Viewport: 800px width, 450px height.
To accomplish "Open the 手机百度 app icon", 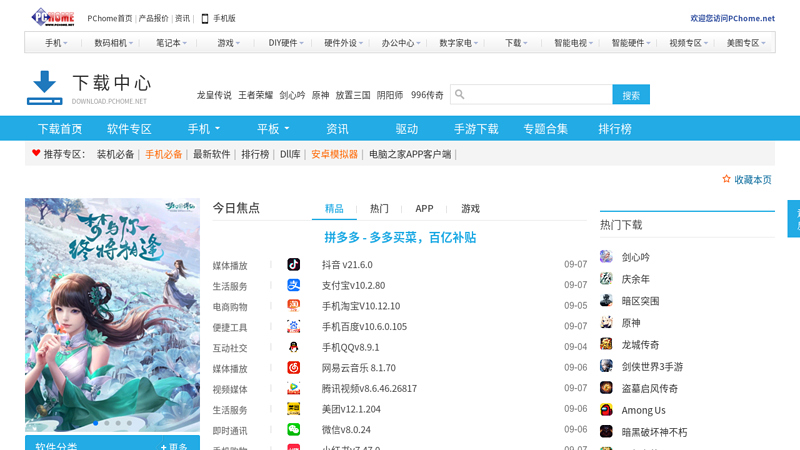I will (293, 327).
